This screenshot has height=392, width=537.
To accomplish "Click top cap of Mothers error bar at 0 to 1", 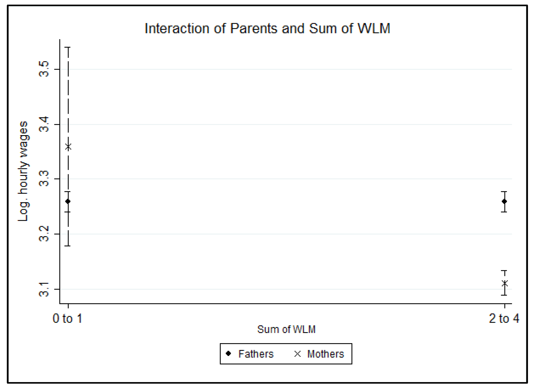I will (x=68, y=48).
